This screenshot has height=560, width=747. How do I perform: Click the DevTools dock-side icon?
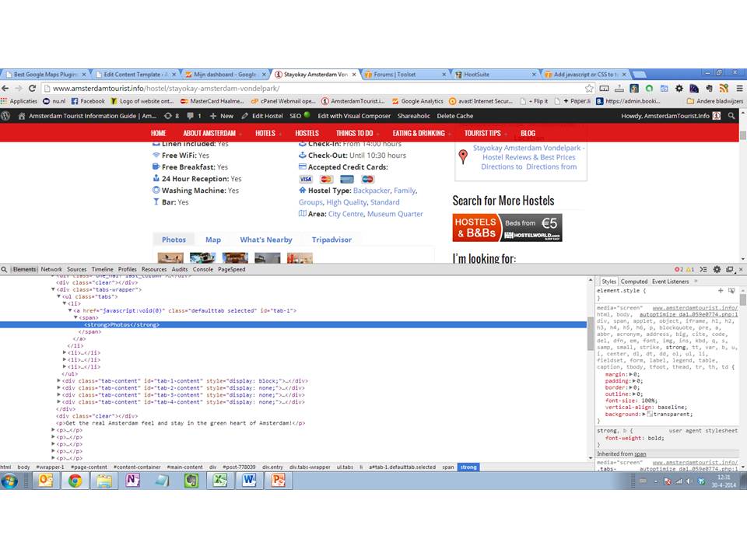(730, 270)
